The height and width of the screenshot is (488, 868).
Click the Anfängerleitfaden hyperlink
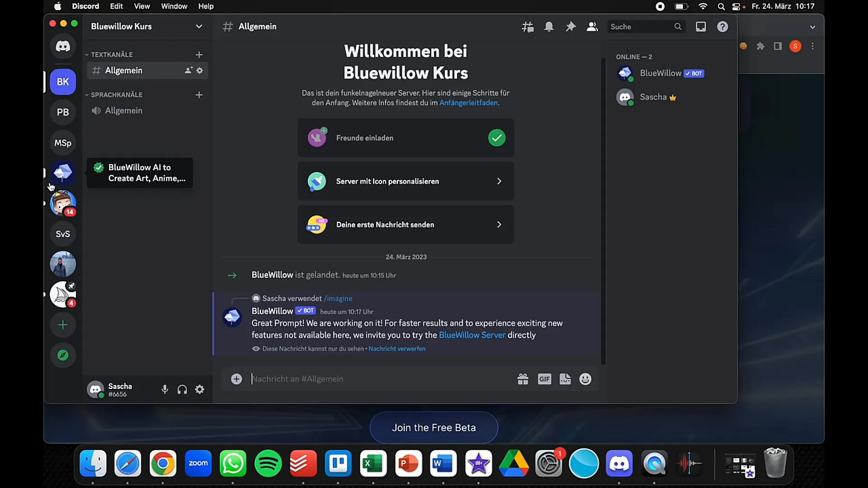468,103
